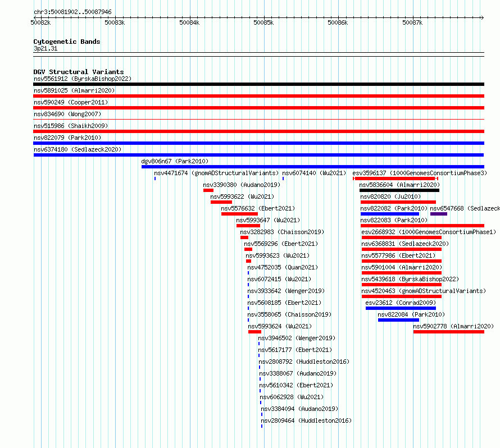The width and height of the screenshot is (500, 448).
Task: Open esv3596137 (1000GenomesConsortiumPhase3) variant
Action: tap(420, 173)
